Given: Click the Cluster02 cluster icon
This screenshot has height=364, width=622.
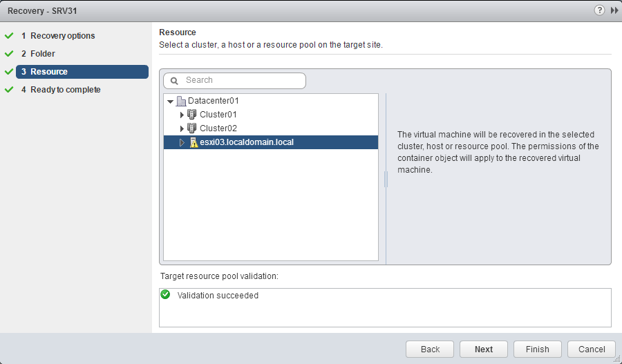Looking at the screenshot, I should coord(192,128).
